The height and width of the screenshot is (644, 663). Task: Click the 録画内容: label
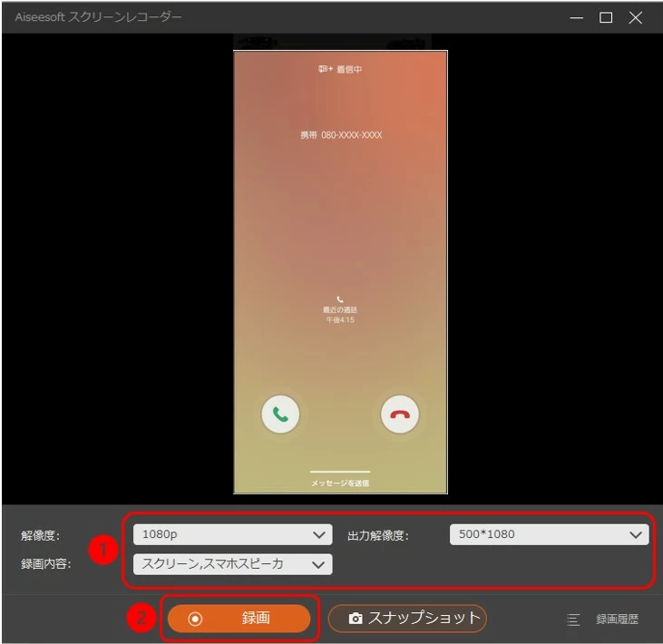46,563
